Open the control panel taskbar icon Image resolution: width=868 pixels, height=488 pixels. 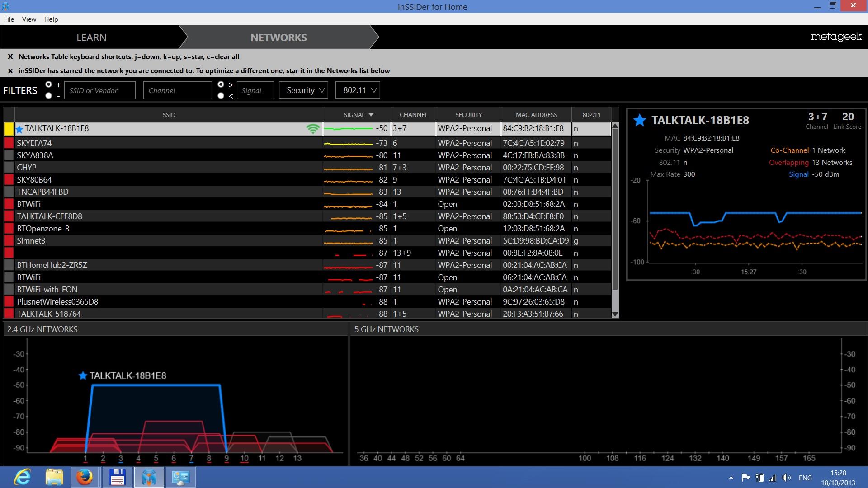coord(181,477)
